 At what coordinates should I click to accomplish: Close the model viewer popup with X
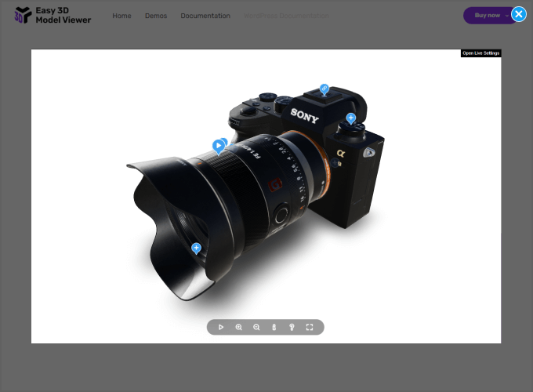[519, 14]
